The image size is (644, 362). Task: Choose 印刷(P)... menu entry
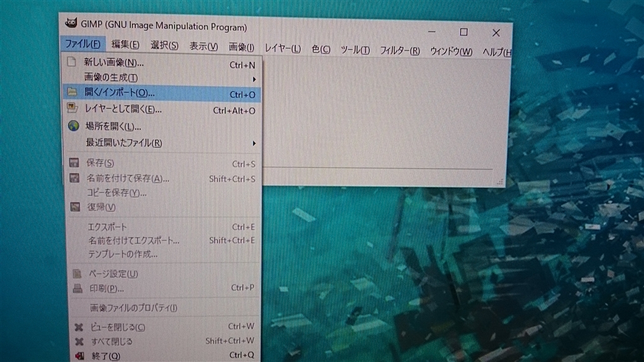coord(165,288)
